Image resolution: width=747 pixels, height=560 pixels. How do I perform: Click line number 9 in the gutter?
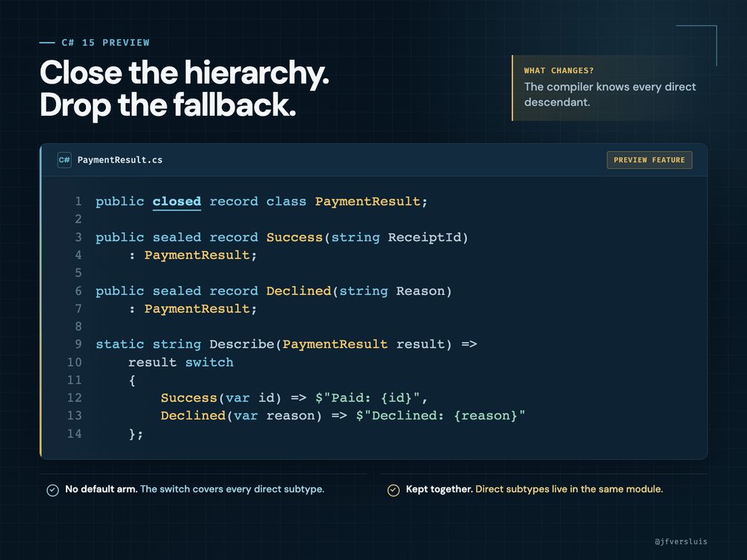point(78,343)
